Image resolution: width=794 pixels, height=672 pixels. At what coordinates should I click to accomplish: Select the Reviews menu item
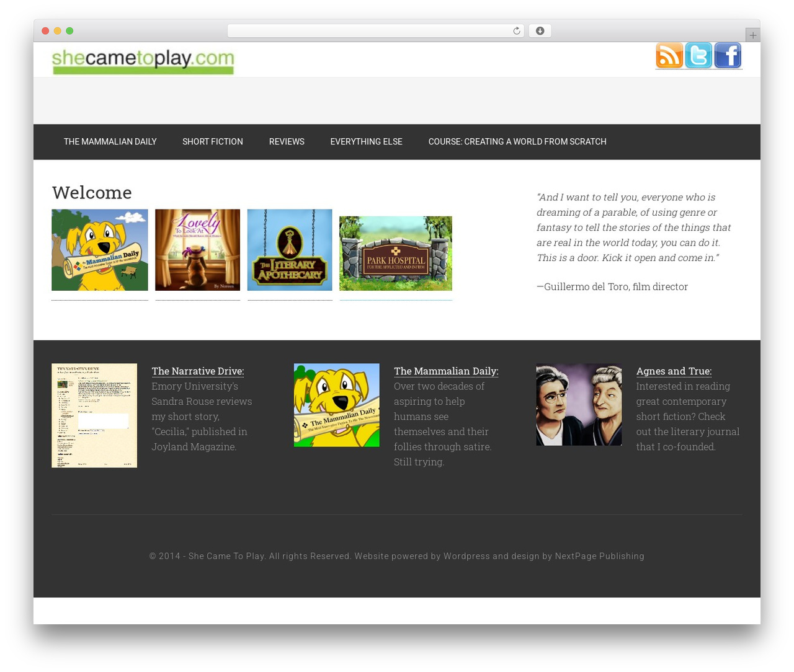click(x=287, y=142)
